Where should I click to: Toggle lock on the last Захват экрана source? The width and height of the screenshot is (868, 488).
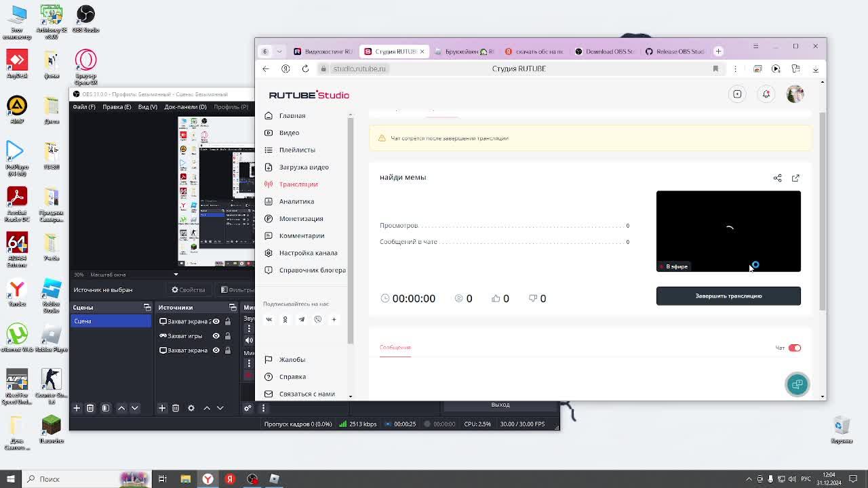pyautogui.click(x=228, y=350)
